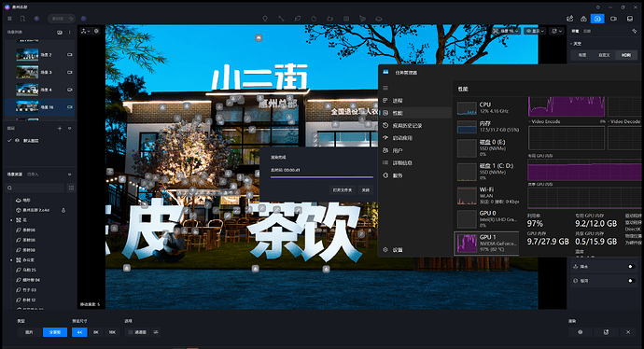Select the light bulb lighting tool
Screen dimensions: 644x349
coord(265,19)
